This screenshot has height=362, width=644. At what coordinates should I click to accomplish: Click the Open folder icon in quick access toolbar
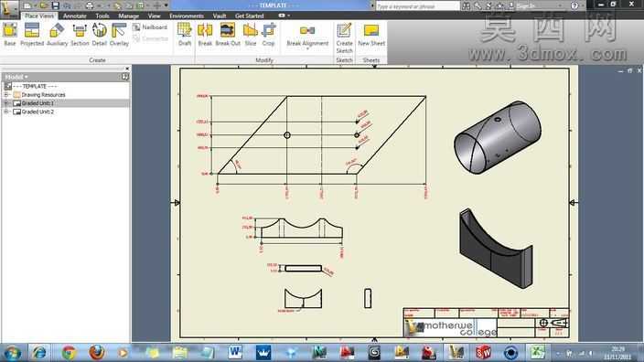[43, 5]
